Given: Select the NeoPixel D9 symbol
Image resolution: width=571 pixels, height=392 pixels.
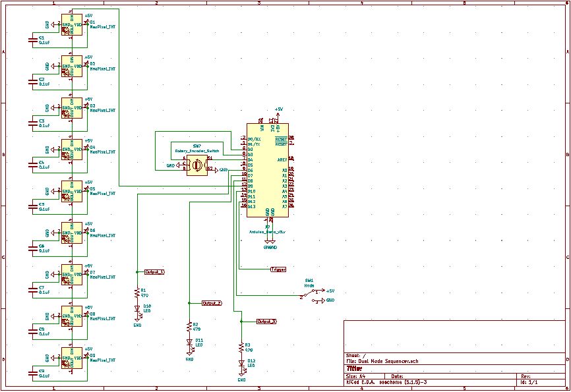Looking at the screenshot, I should (72, 358).
